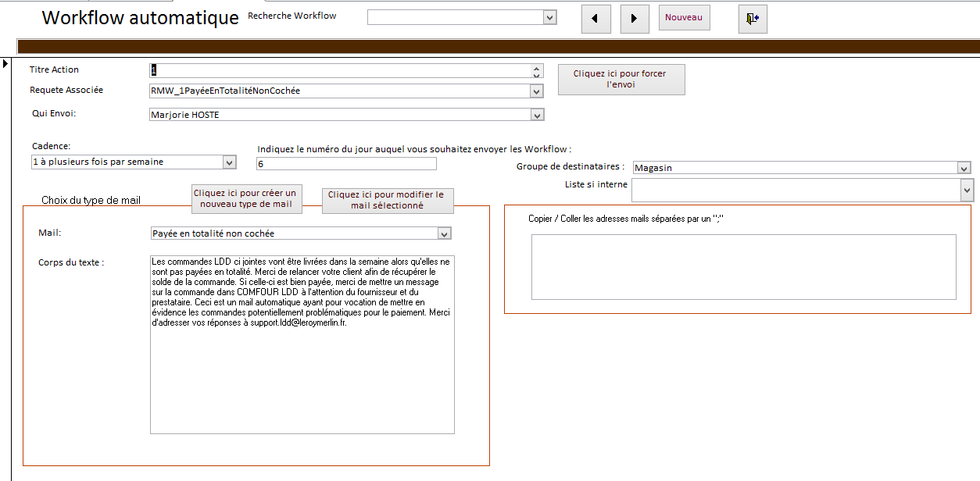Screen dimensions: 980x481
Task: Click button to create a new mail type
Action: (247, 198)
